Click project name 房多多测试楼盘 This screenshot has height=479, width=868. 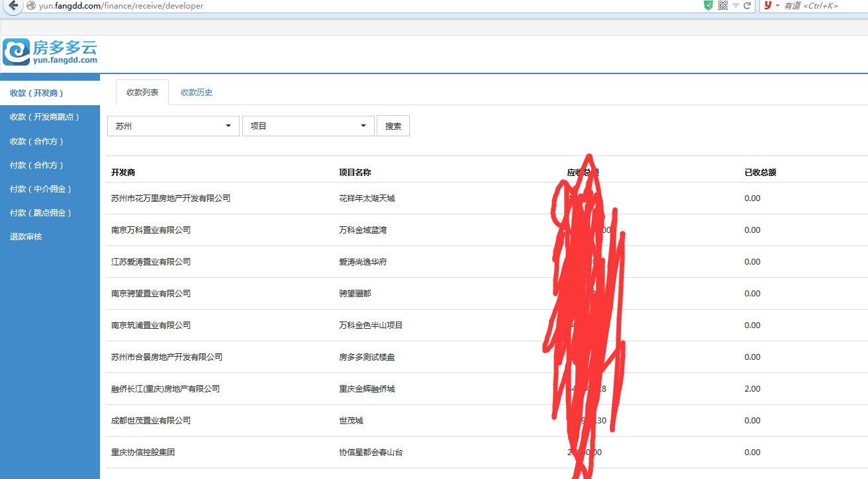pos(367,357)
